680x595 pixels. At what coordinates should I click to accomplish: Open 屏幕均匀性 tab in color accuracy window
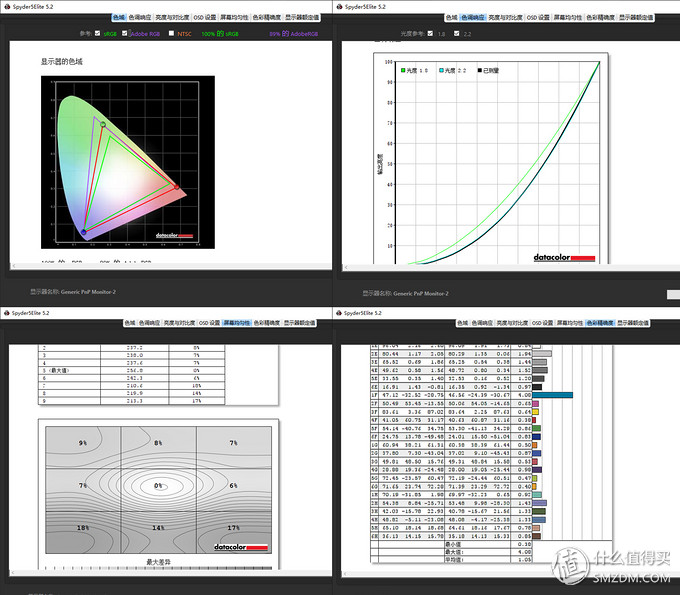click(x=567, y=323)
